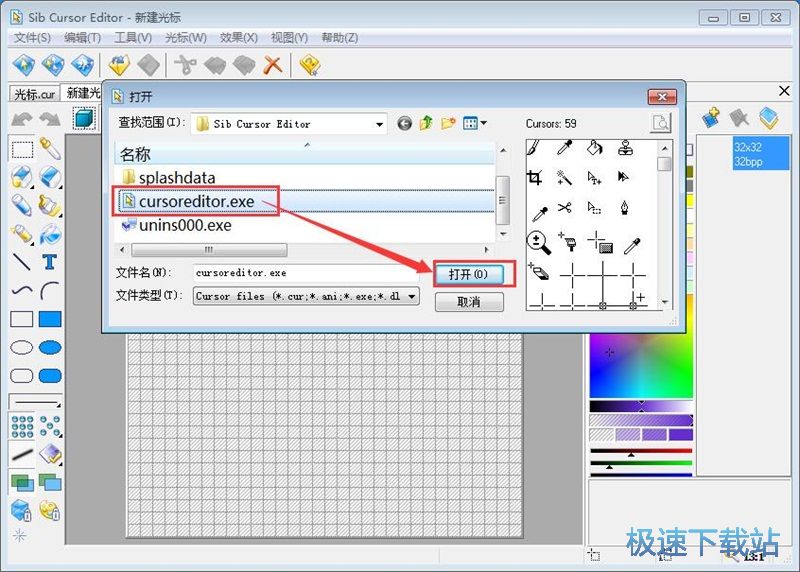Screen dimensions: 800x572
Task: Open the 效果(X) menu
Action: pyautogui.click(x=238, y=38)
